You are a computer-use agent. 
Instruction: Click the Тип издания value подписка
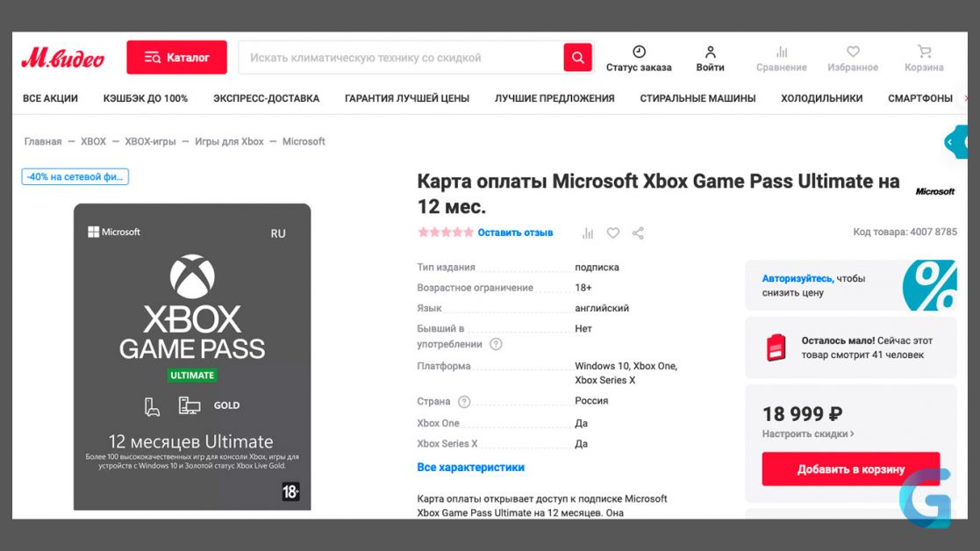point(597,267)
